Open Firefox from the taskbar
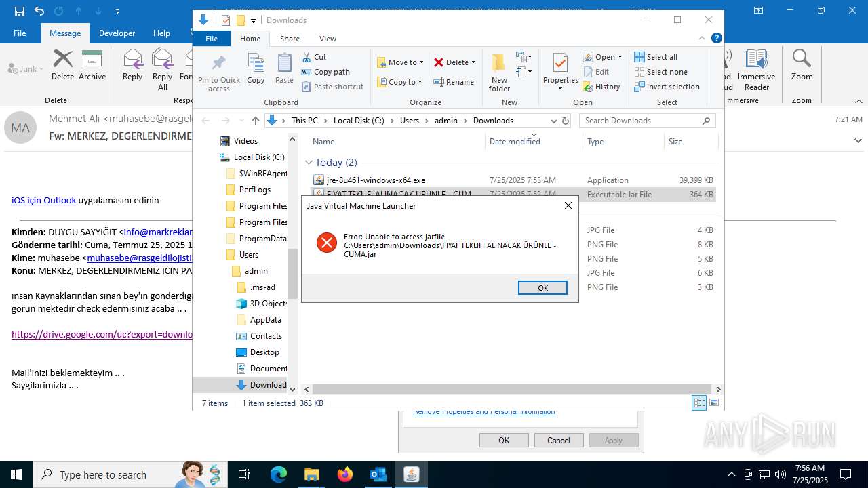The width and height of the screenshot is (868, 488). click(345, 474)
